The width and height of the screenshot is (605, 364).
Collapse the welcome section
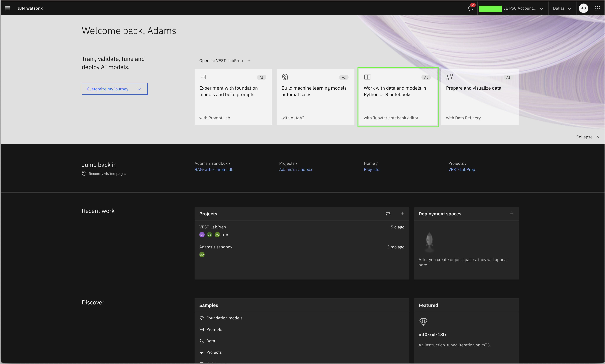(587, 137)
